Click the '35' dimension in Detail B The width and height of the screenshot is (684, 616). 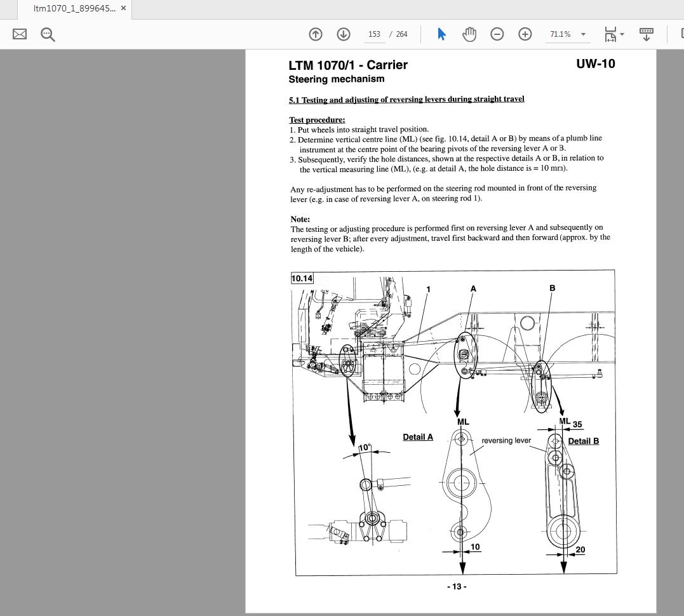click(577, 424)
